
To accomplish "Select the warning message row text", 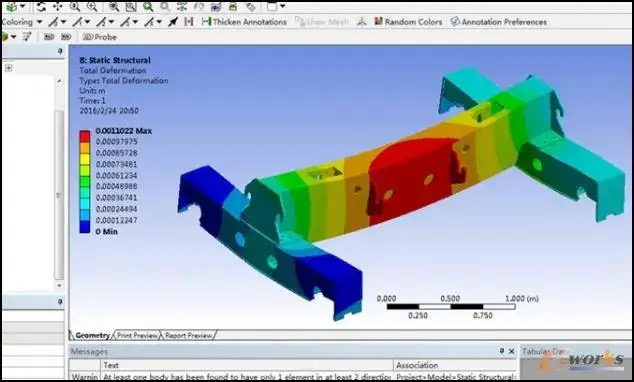I will [247, 376].
